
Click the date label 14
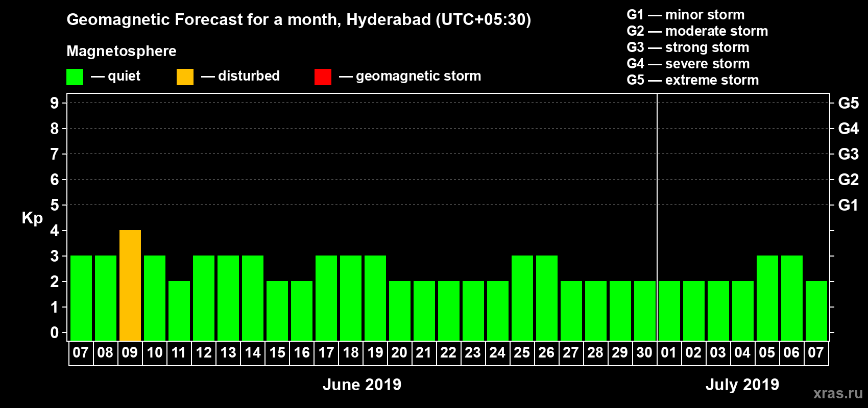pyautogui.click(x=252, y=353)
